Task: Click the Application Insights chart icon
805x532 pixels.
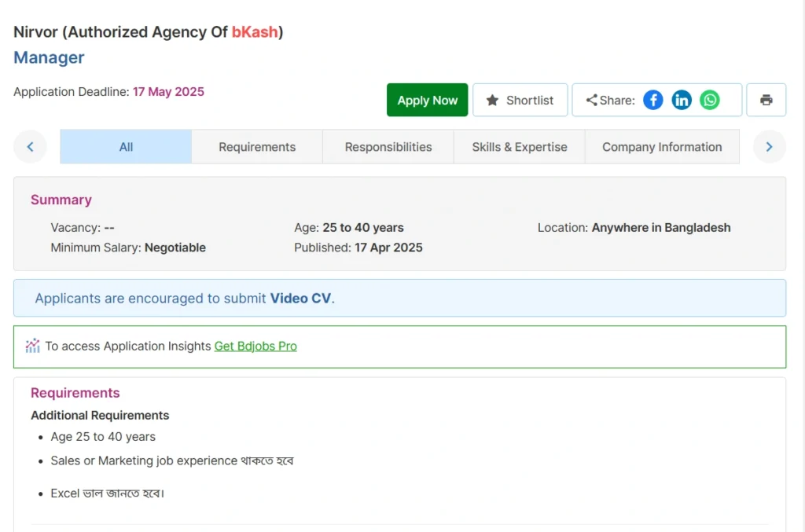Action: point(32,347)
